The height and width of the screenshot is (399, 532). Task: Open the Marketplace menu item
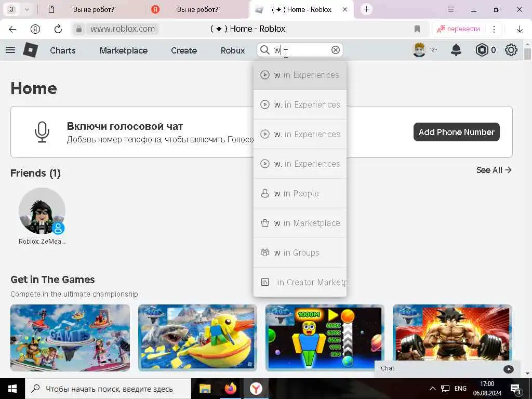[124, 50]
